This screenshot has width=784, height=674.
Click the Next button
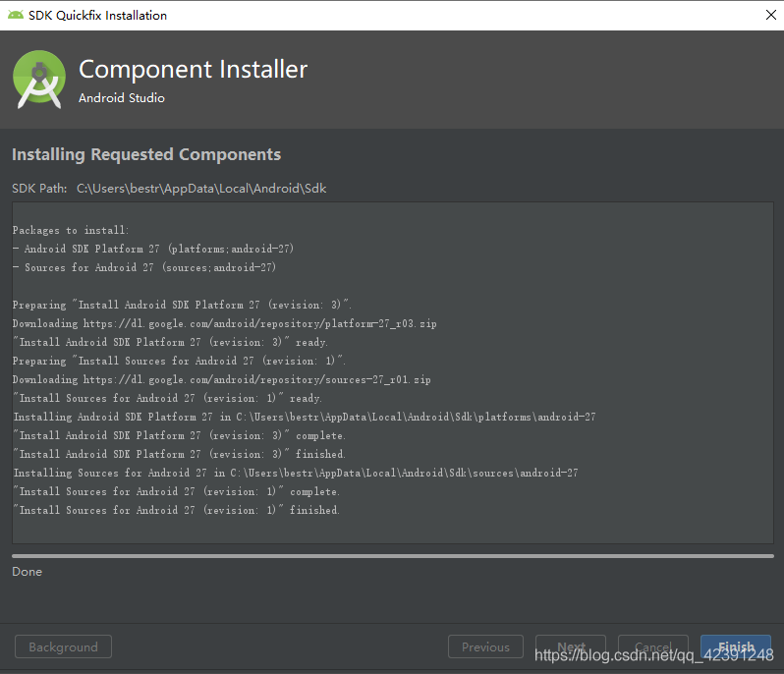tap(571, 647)
